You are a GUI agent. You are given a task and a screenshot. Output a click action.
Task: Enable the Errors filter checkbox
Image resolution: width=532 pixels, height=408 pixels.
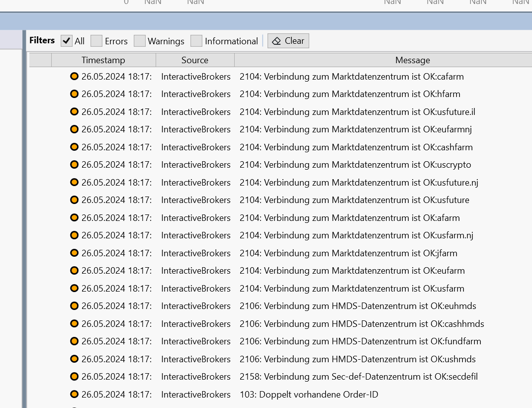pos(96,41)
